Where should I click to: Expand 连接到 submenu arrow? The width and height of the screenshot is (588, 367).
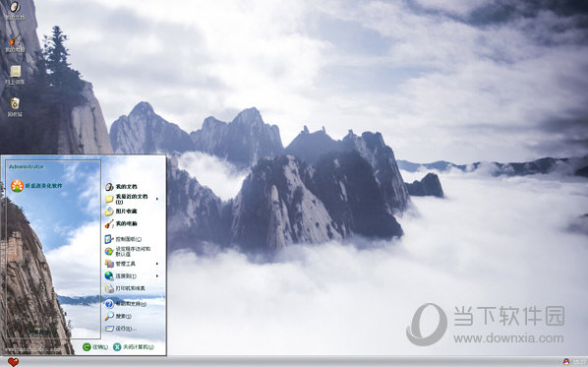tap(157, 275)
